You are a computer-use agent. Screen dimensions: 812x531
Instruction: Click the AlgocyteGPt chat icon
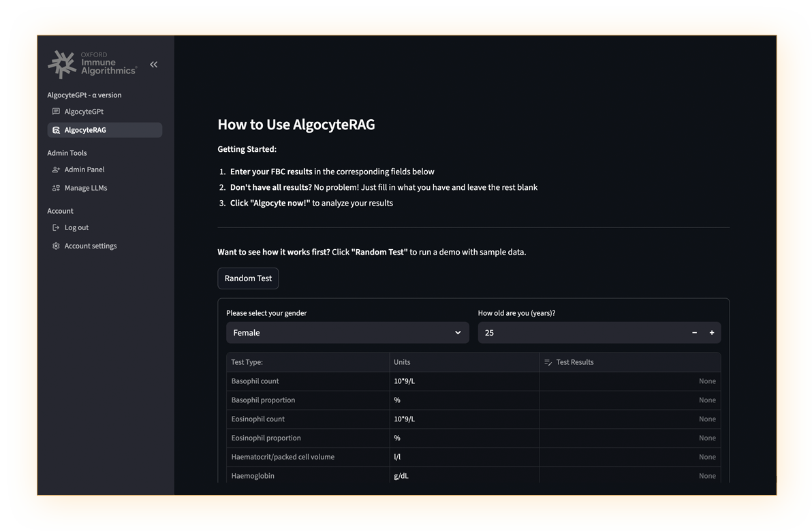click(x=56, y=111)
